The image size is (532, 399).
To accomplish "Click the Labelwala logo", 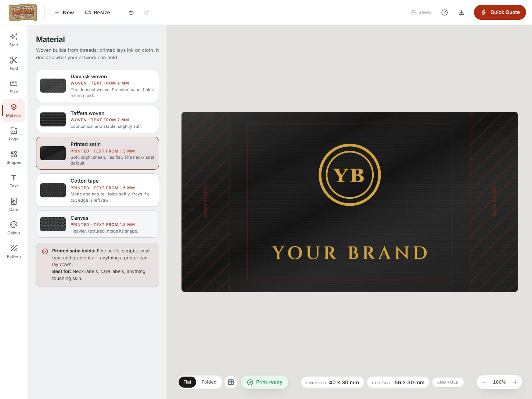I will tap(23, 12).
